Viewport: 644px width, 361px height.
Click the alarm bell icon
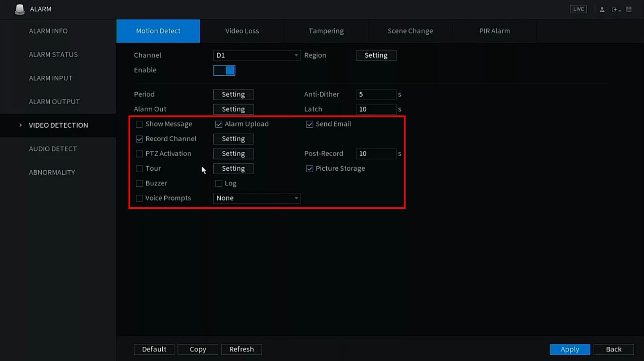pos(19,9)
